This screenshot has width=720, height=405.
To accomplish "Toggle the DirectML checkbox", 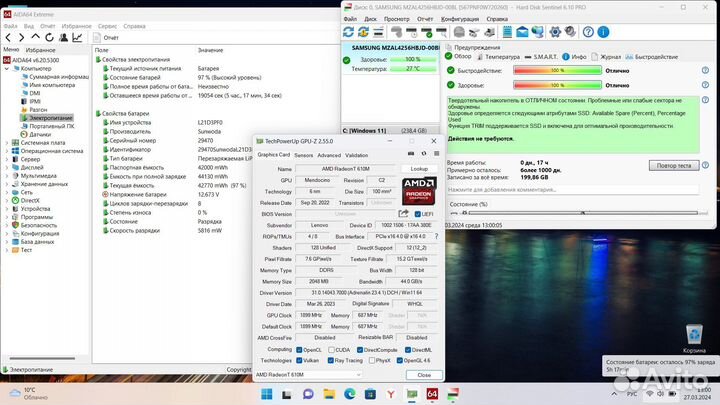I will click(x=408, y=350).
